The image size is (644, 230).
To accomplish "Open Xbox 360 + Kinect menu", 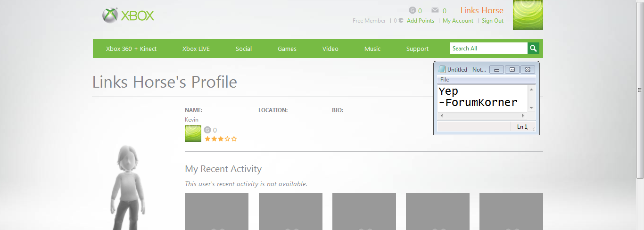I will click(x=131, y=49).
